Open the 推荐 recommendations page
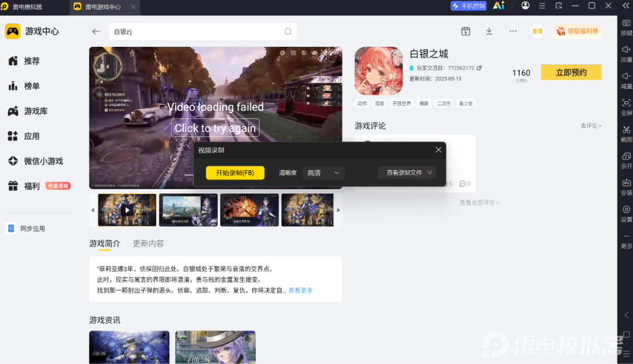 (x=24, y=61)
